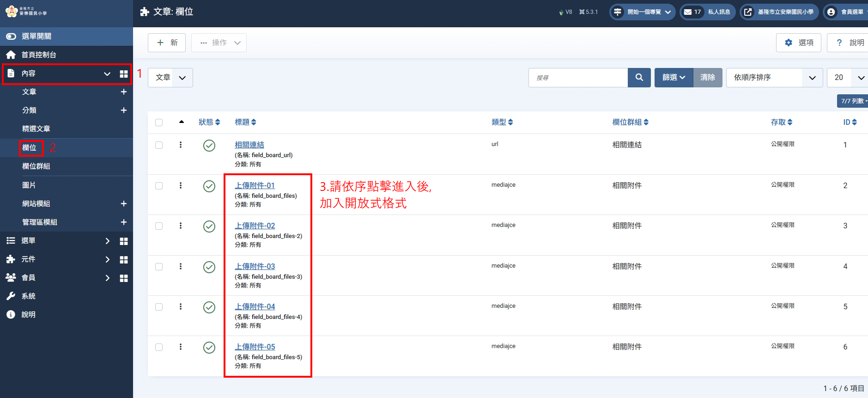Check the select-all checkbox in table header
868x398 pixels.
click(159, 122)
